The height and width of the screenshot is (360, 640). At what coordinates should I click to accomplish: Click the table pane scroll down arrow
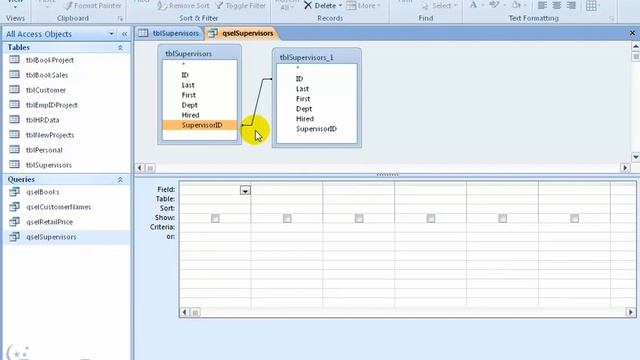pyautogui.click(x=636, y=157)
